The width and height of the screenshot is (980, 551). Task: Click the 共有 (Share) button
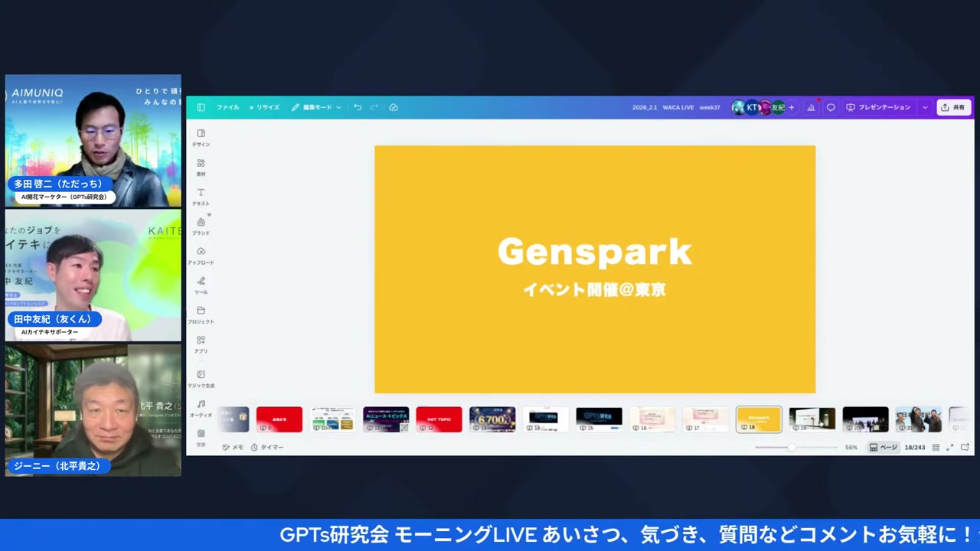click(954, 107)
